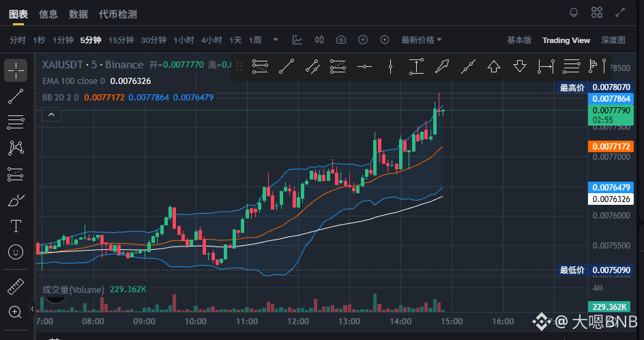644x340 pixels.
Task: Pick trend line in floating toolbar
Action: coord(287,66)
